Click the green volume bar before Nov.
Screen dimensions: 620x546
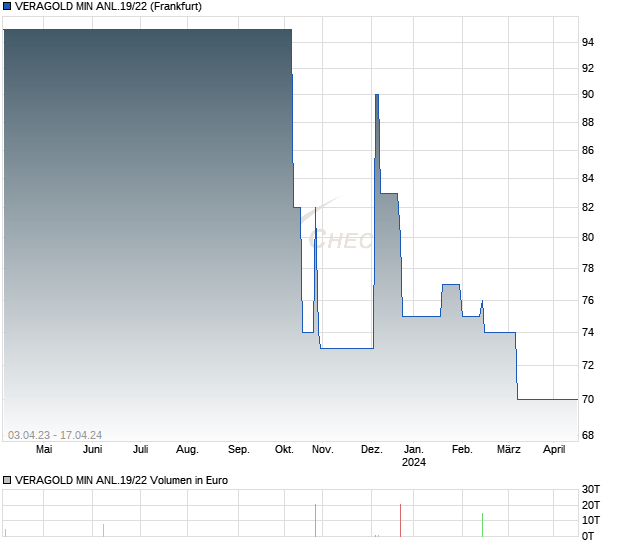pos(316,520)
